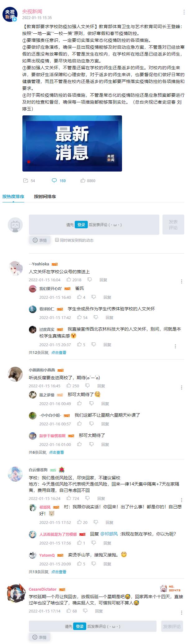Reply to CesareDictator's comment via 回复

pos(99,611)
